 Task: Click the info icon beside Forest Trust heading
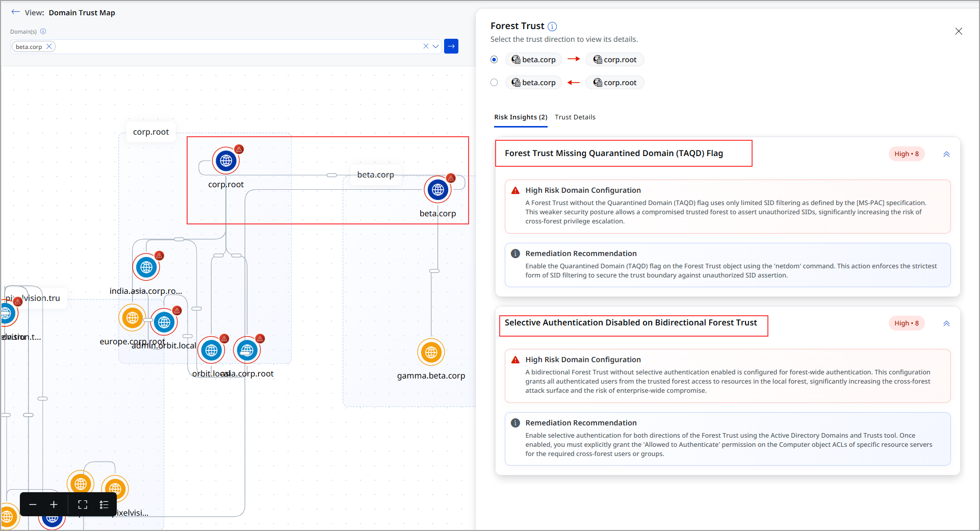coord(553,26)
